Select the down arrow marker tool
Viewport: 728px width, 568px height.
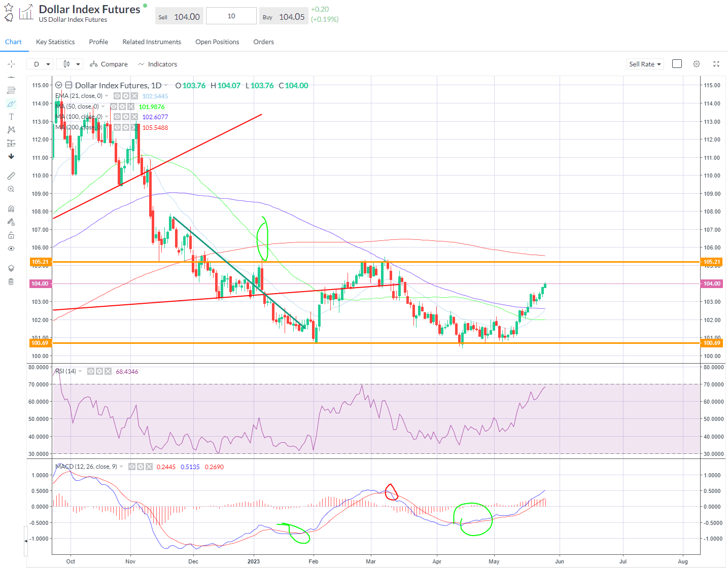click(11, 156)
